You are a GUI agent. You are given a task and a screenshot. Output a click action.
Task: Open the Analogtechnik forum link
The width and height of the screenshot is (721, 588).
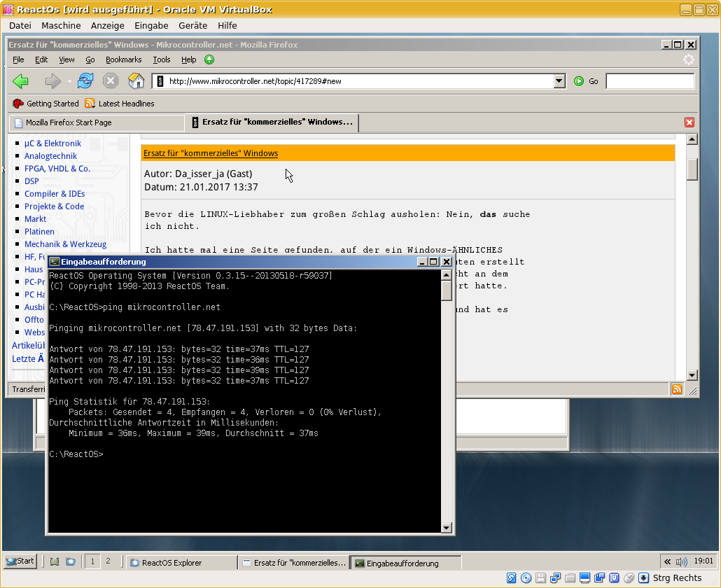(x=50, y=156)
